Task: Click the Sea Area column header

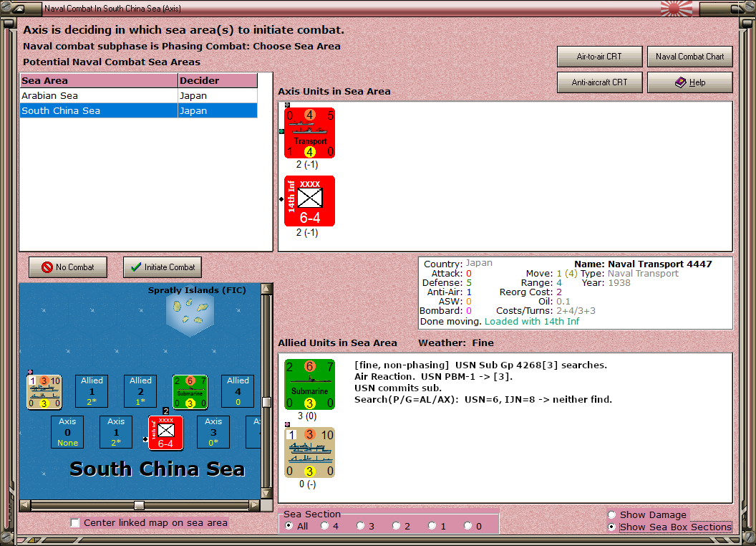Action: point(99,81)
